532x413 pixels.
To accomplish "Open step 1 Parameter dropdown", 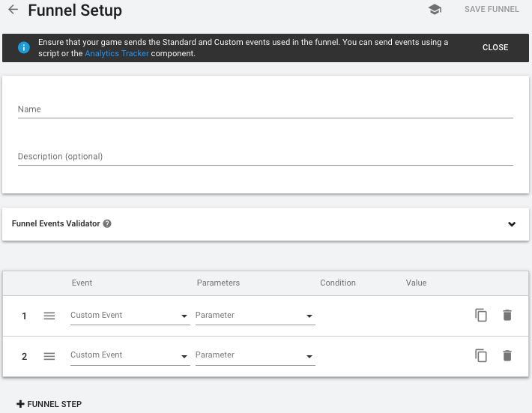I will click(x=254, y=316).
